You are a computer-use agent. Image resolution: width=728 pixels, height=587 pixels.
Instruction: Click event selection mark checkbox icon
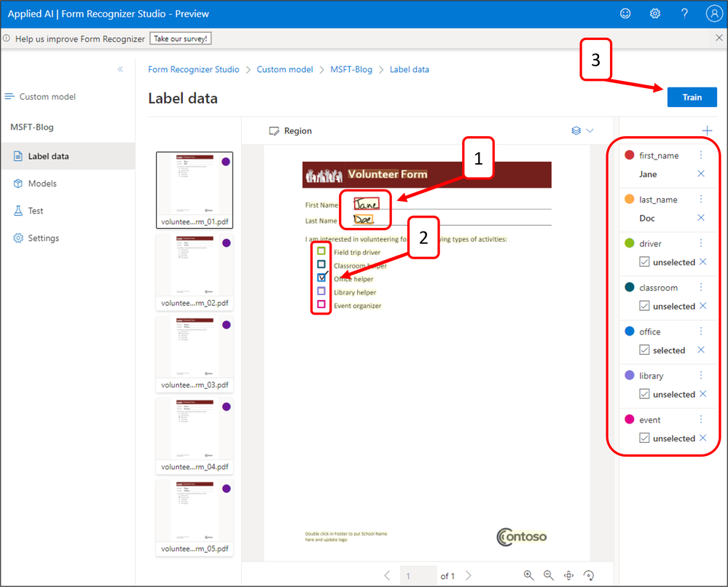[x=644, y=438]
